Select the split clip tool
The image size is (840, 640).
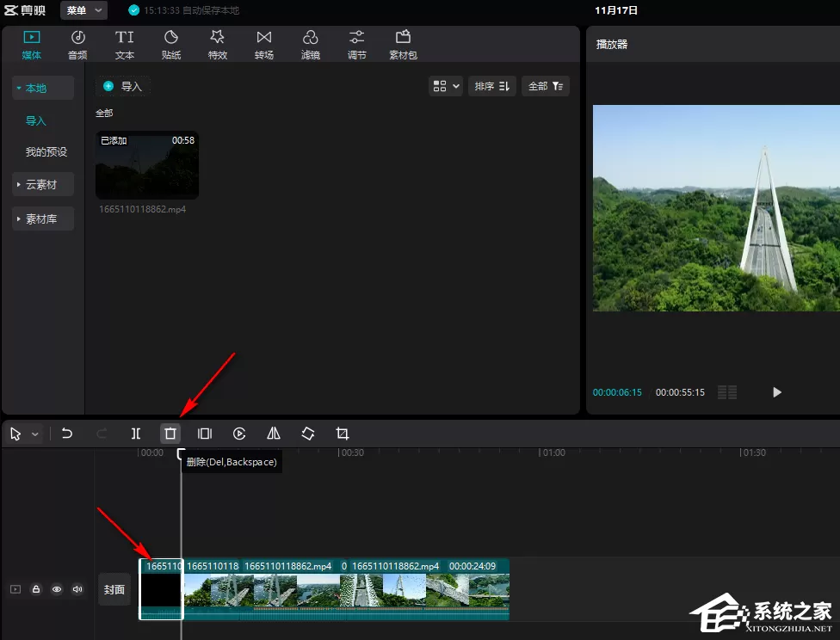click(136, 434)
